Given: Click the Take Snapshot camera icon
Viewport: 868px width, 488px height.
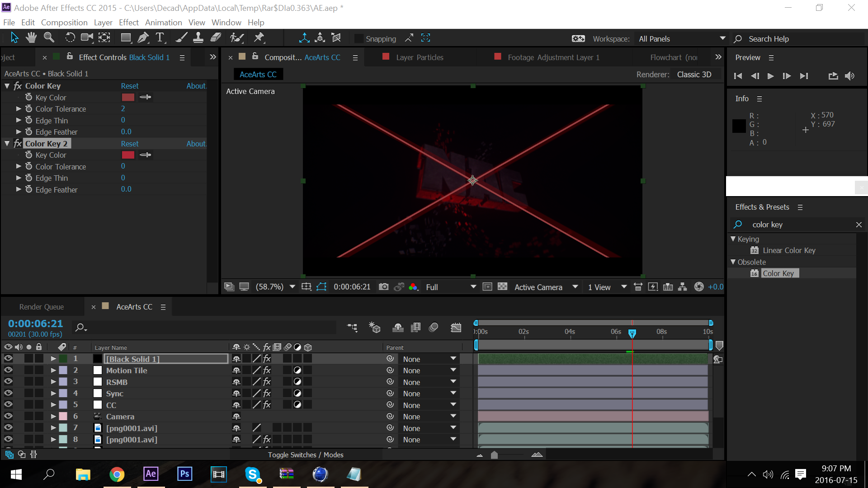Looking at the screenshot, I should (x=383, y=287).
